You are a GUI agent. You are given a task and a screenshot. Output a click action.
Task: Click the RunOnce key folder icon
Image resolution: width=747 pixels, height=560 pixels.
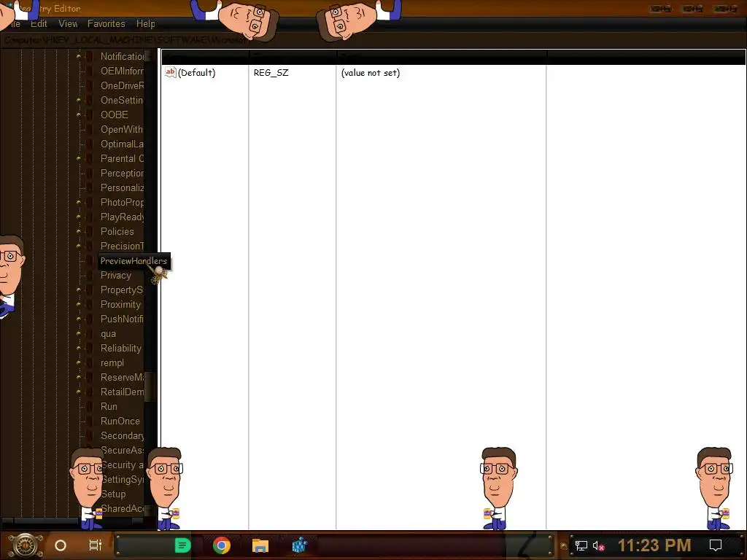(90, 421)
